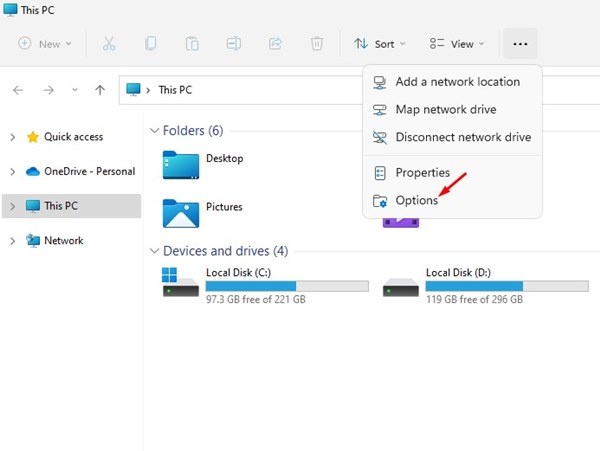This screenshot has width=600, height=451.
Task: Click the OneDrive cloud icon
Action: click(33, 171)
